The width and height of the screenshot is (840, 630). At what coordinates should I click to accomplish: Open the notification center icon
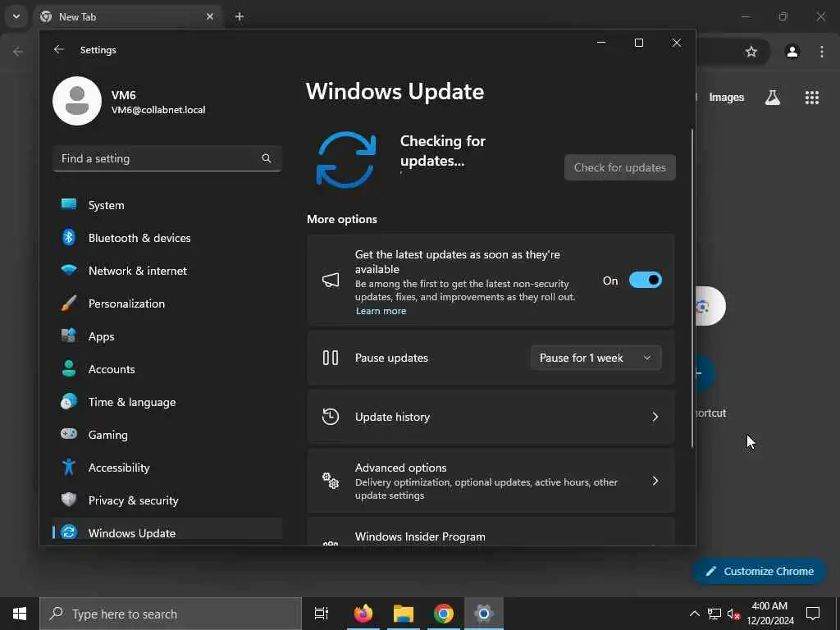[x=813, y=614]
